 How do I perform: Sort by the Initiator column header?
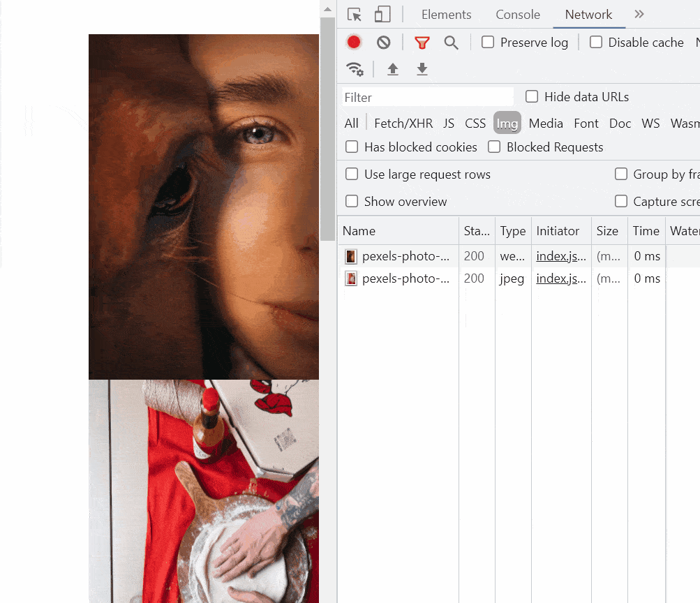[x=561, y=231]
